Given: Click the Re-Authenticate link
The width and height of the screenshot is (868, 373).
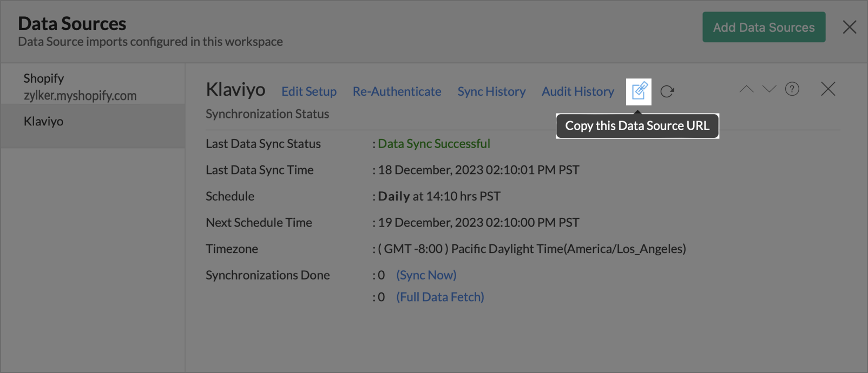Looking at the screenshot, I should coord(397,91).
